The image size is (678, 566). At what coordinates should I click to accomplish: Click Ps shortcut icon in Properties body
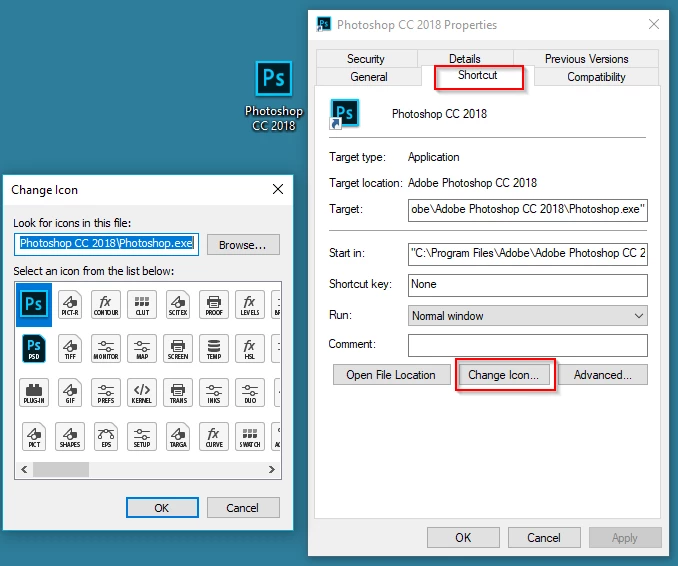point(344,114)
